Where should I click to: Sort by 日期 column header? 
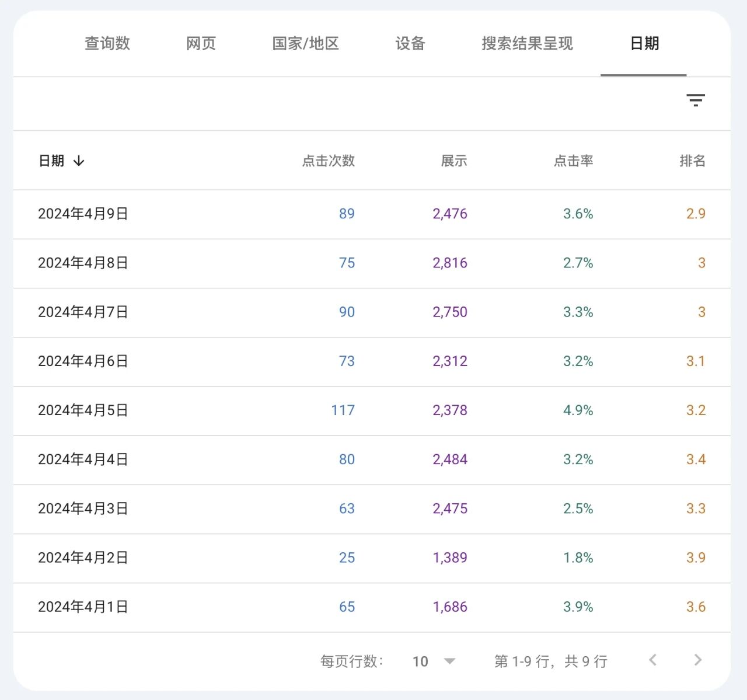(x=51, y=161)
